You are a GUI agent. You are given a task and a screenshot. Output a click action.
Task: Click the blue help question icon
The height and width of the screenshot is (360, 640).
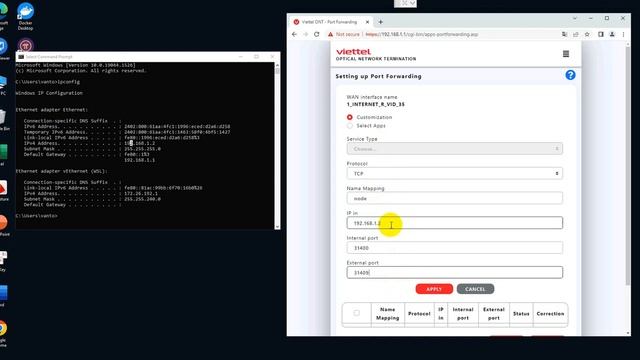pos(570,75)
